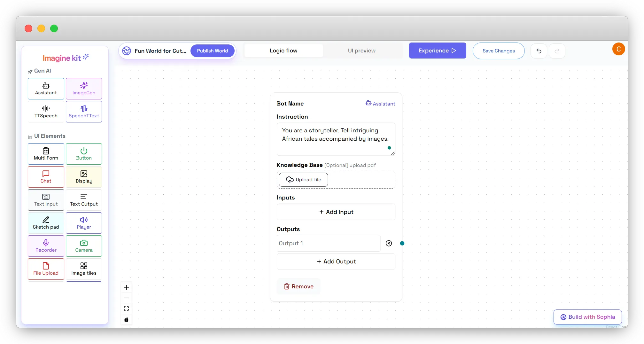The image size is (644, 344).
Task: Click inside the Output 1 field
Action: pyautogui.click(x=328, y=243)
